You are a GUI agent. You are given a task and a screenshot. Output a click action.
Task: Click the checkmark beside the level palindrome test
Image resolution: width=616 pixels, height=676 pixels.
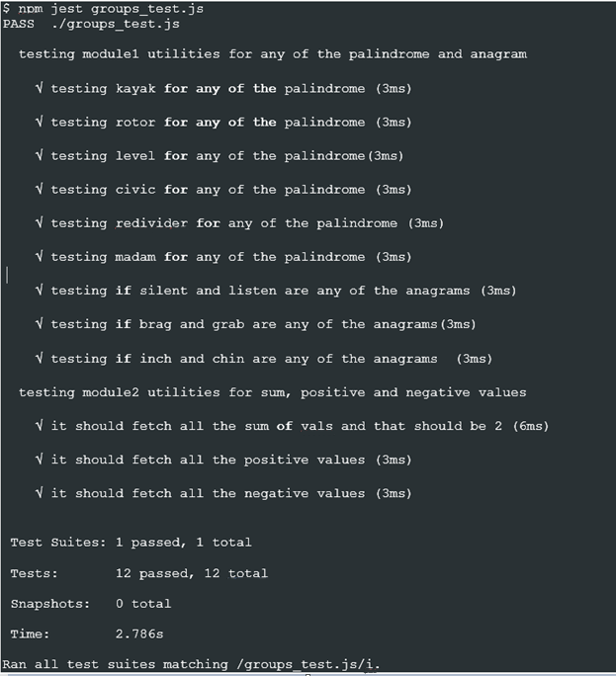coord(39,155)
